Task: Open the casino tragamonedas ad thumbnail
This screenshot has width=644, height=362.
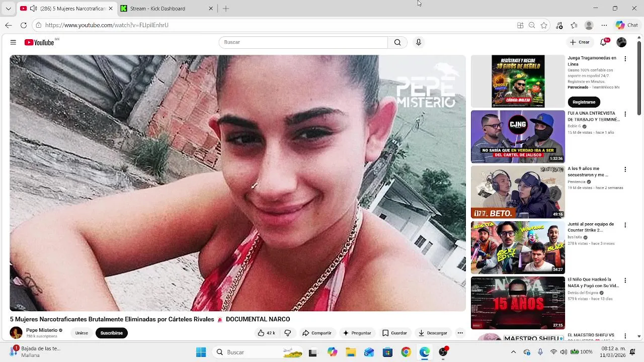Action: click(518, 81)
